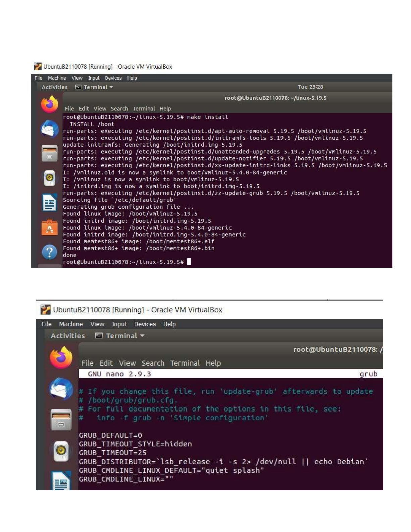The width and height of the screenshot is (411, 532).
Task: Launch Thunderbird Mail in the lower VM's dock
Action: pos(61,389)
